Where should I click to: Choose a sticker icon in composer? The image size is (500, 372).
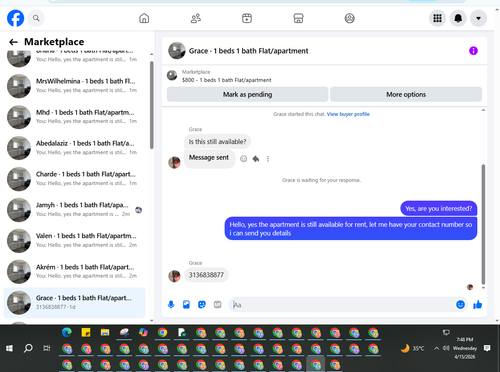click(x=202, y=304)
